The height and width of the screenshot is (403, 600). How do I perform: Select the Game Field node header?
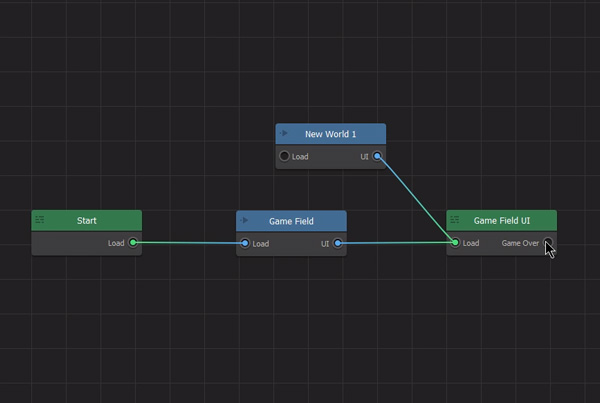[291, 221]
